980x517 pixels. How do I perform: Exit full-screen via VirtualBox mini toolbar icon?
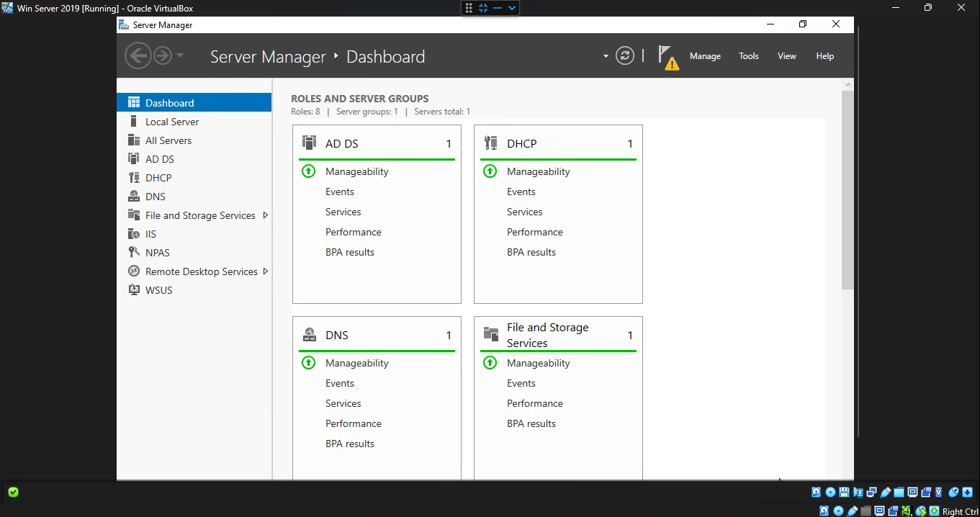point(483,8)
